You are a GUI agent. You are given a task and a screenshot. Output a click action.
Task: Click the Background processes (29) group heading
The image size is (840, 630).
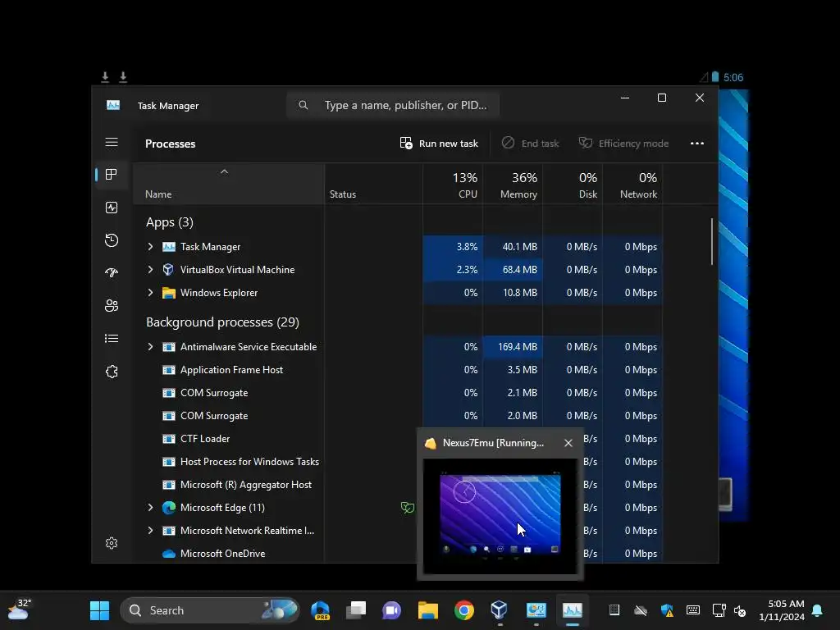[222, 322]
